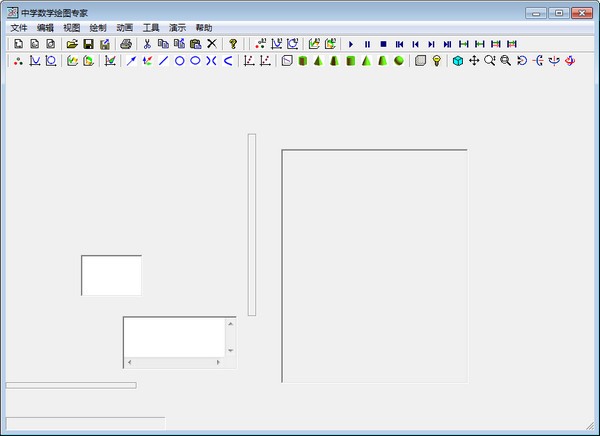Click the list box's scroll right arrow
The image size is (600, 436).
(x=219, y=362)
